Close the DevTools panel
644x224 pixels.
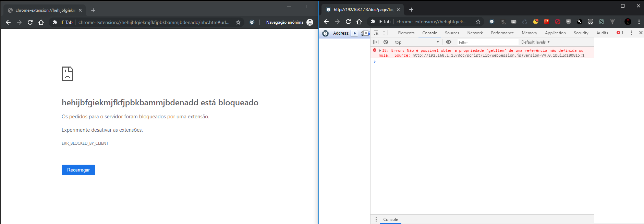tap(641, 33)
